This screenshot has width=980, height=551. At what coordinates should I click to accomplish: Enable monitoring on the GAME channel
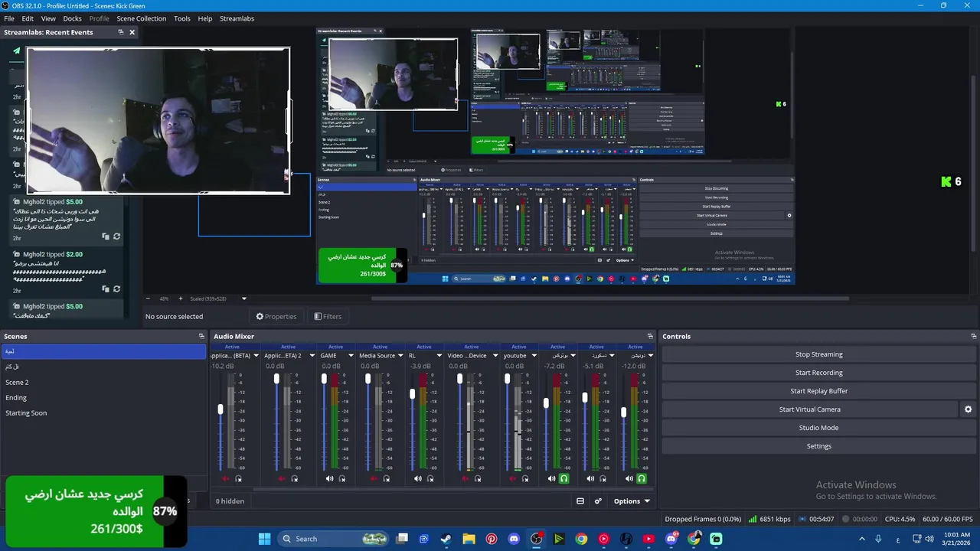point(342,479)
